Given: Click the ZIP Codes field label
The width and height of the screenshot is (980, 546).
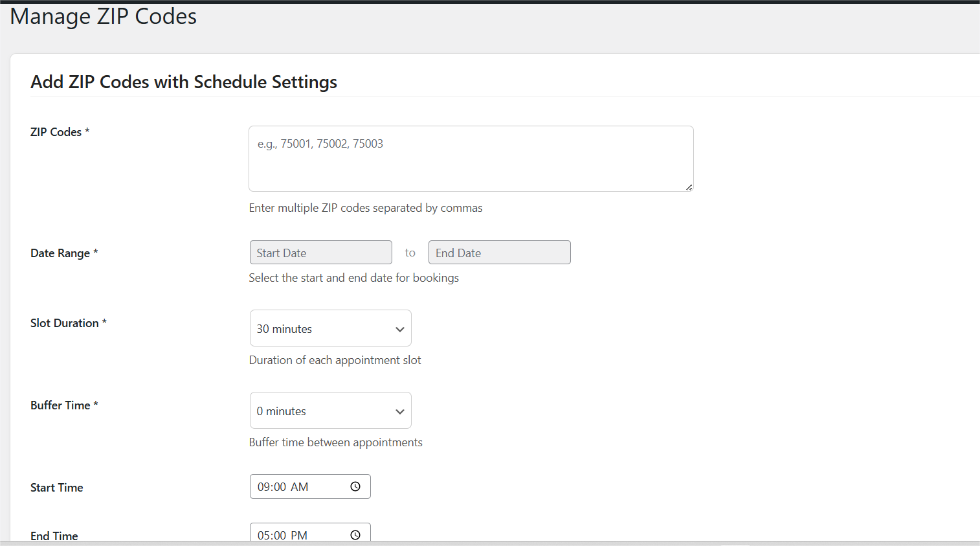Looking at the screenshot, I should 56,132.
